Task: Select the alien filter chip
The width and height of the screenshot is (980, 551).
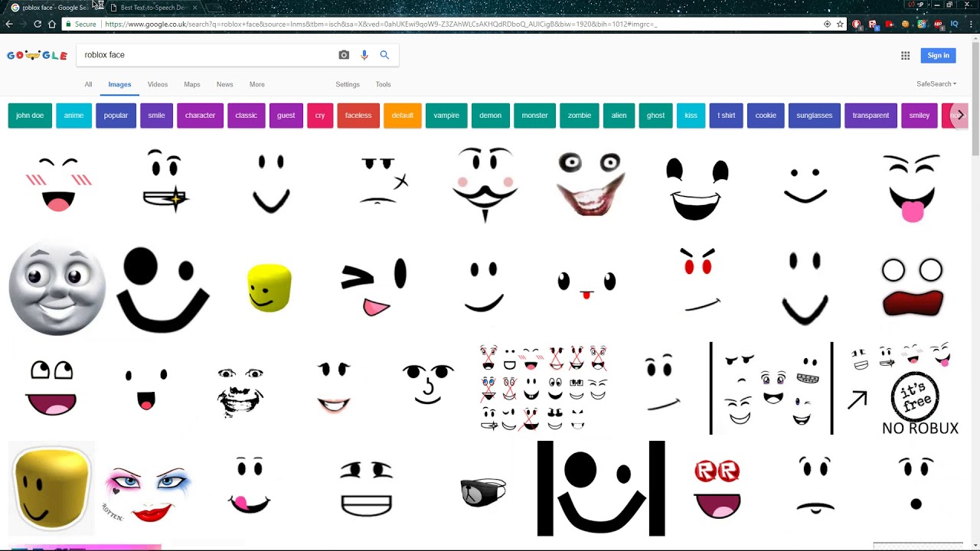Action: (619, 116)
